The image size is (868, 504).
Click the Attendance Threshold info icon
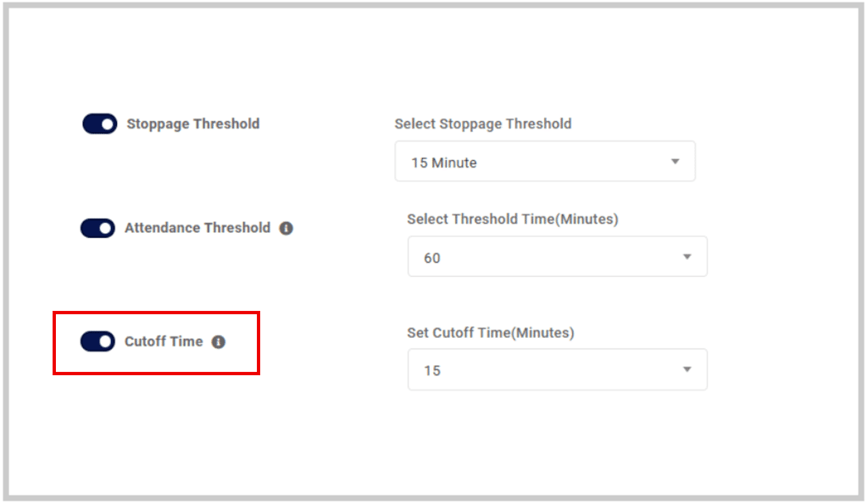pyautogui.click(x=290, y=228)
